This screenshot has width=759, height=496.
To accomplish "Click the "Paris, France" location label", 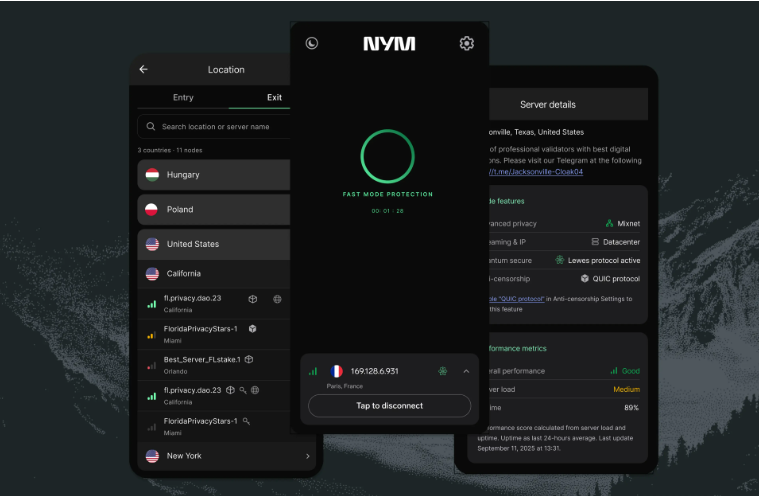I will (345, 386).
